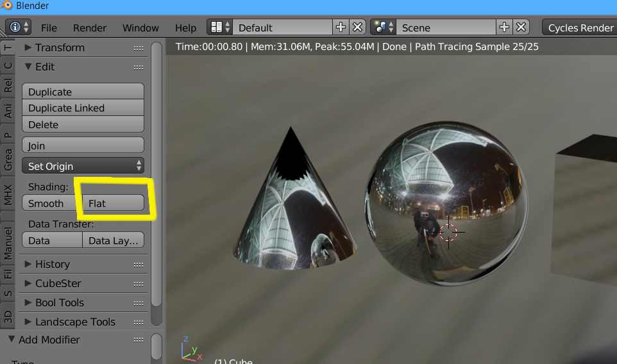Screen dimensions: 617x364
Task: Add a new scene
Action: pyautogui.click(x=505, y=27)
